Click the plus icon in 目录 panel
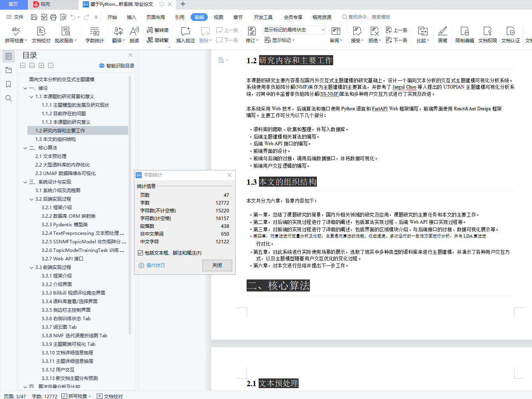Screen dimensions: 532x399 point(42,66)
